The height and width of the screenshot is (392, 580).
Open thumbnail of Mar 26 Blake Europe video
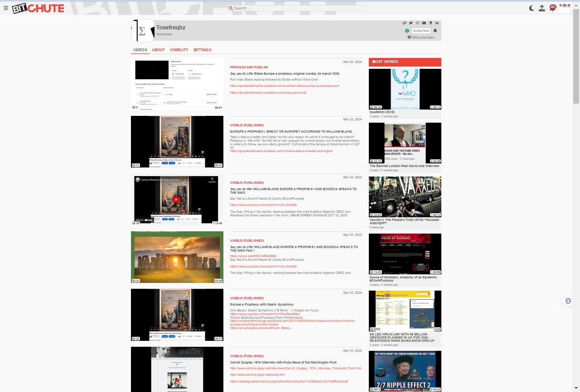tap(177, 84)
